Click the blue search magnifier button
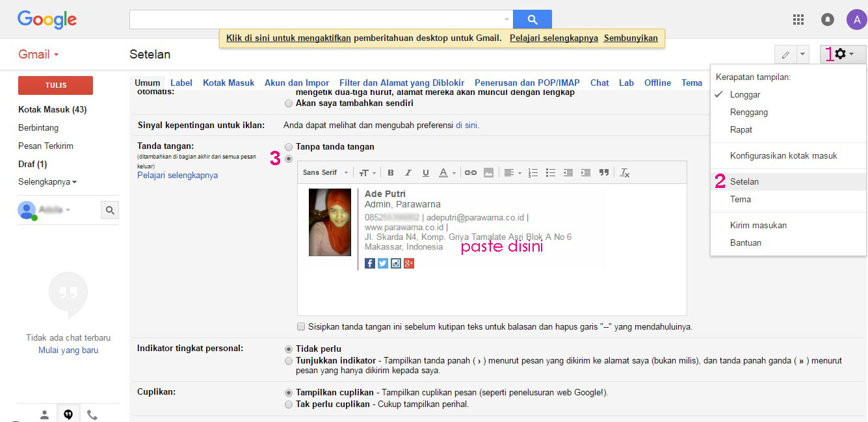This screenshot has height=422, width=868. click(532, 20)
